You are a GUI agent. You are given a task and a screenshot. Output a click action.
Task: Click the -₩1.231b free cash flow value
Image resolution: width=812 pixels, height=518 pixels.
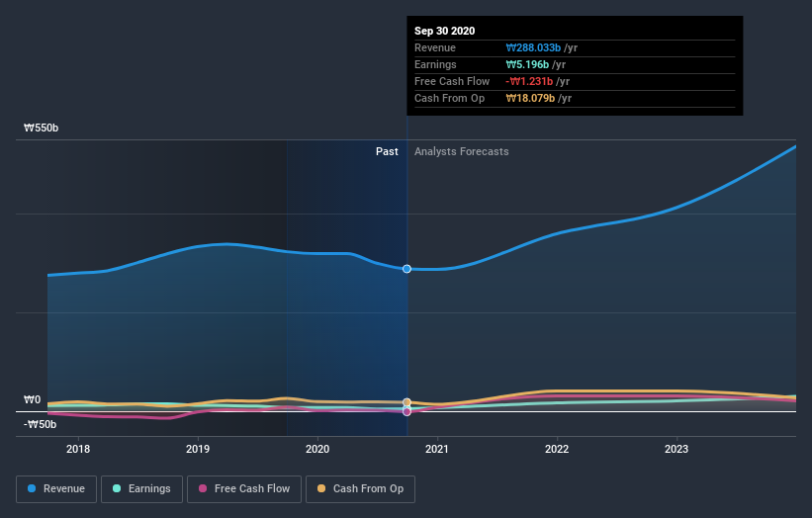(x=529, y=81)
